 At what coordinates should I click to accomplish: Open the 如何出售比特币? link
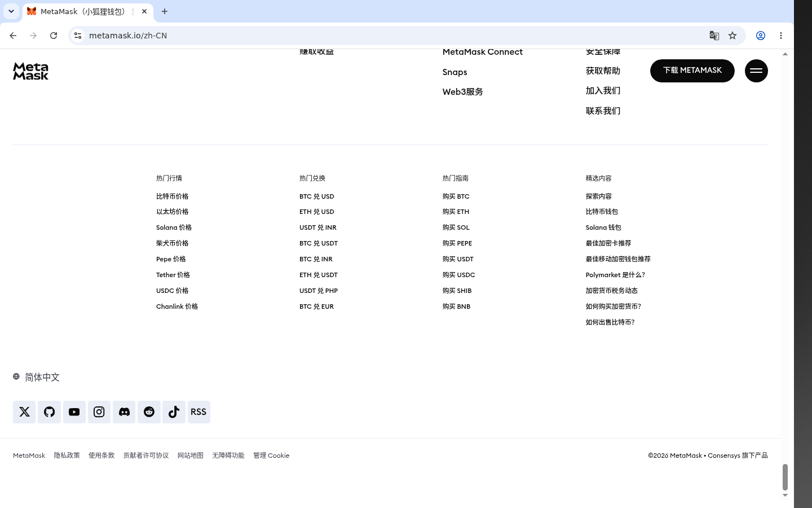coord(610,322)
